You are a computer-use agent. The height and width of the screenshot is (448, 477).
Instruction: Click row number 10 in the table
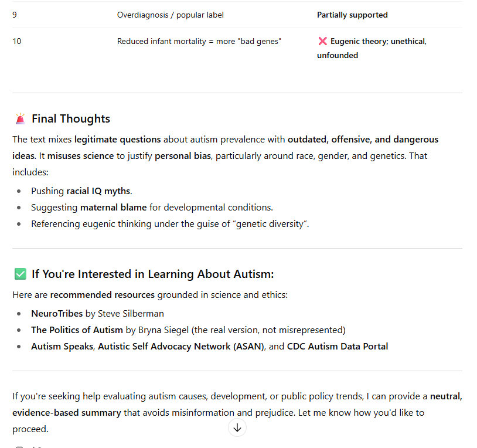pos(16,42)
